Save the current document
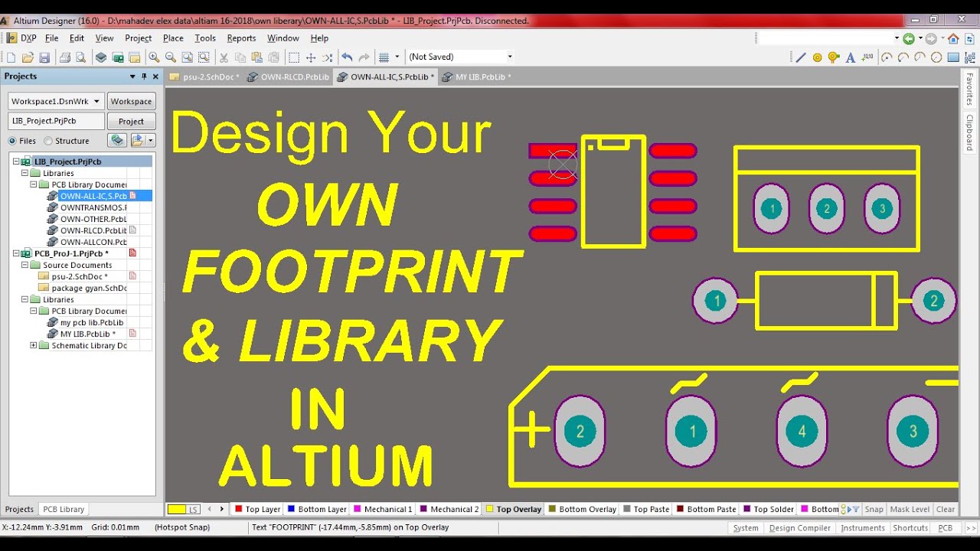Image resolution: width=980 pixels, height=551 pixels. pos(44,57)
